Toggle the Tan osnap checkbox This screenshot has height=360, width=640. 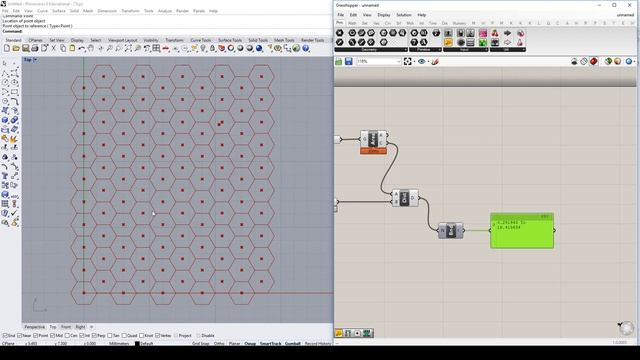tap(110, 336)
